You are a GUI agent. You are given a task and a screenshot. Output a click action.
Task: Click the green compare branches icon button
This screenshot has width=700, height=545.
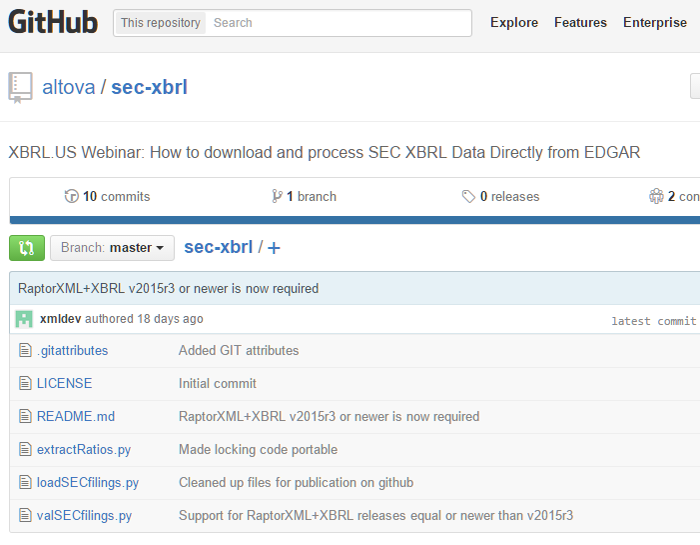click(x=27, y=248)
